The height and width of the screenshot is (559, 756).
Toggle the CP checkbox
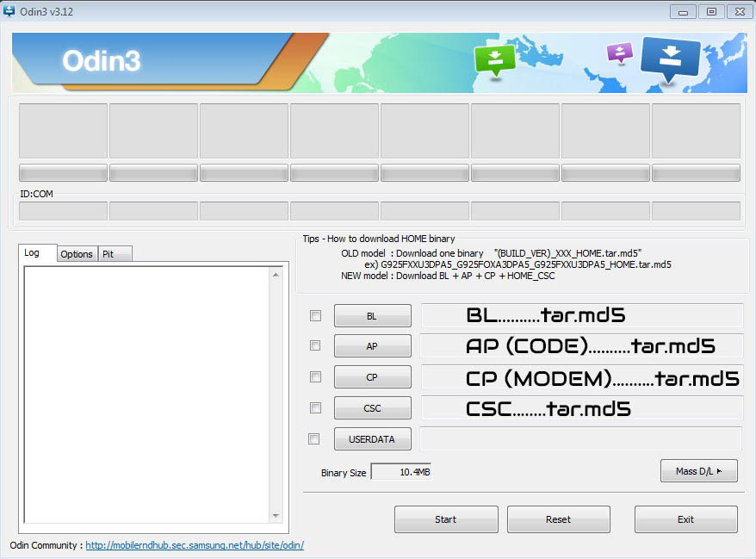(315, 377)
